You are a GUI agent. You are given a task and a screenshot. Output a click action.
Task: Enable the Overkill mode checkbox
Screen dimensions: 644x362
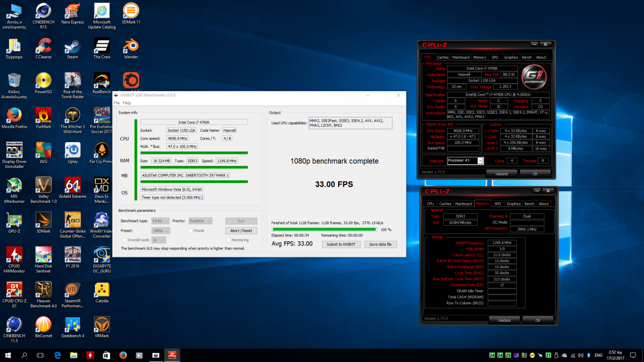pos(125,240)
